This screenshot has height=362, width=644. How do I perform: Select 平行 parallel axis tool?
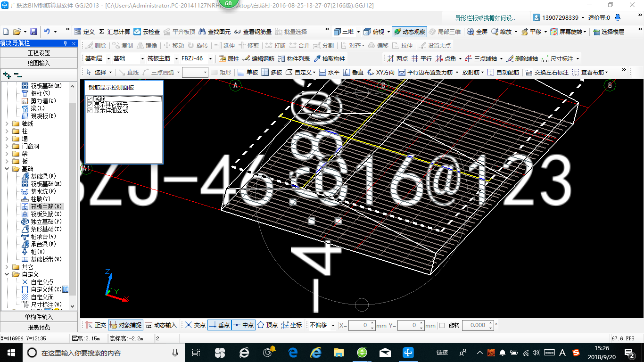[x=421, y=58]
